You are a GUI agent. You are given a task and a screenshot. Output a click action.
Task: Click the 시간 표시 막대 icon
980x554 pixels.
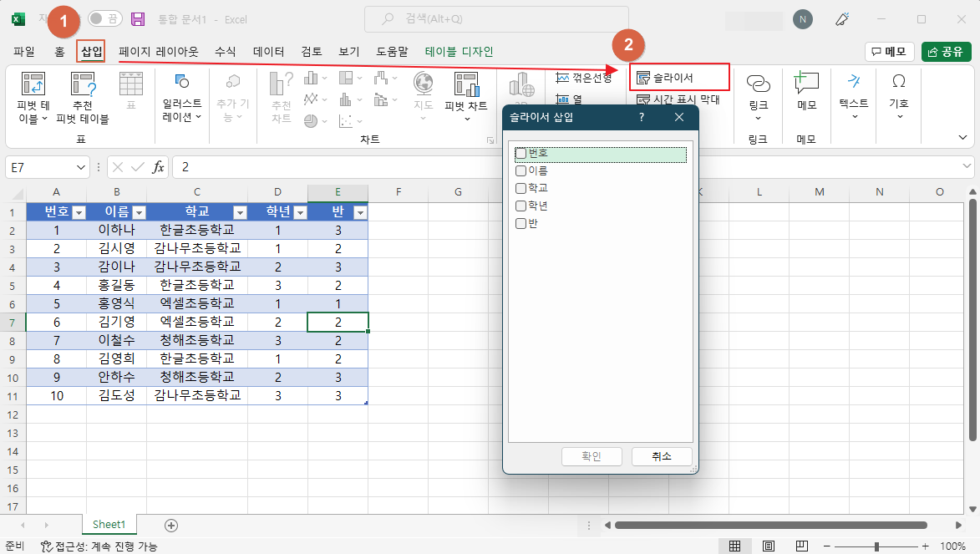click(681, 97)
